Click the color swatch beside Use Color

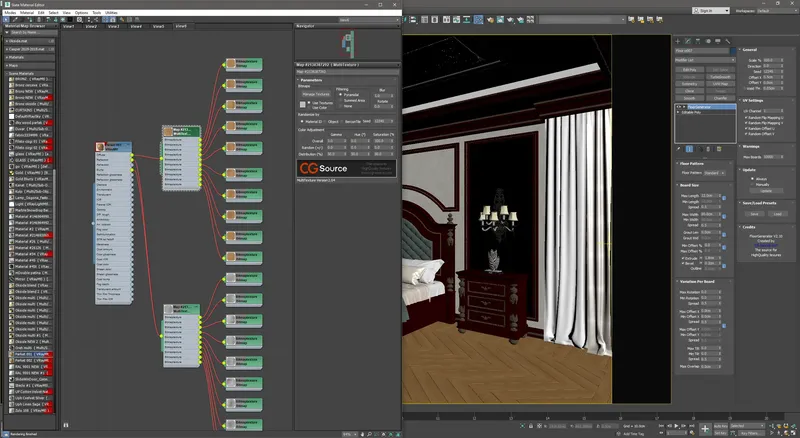click(303, 105)
